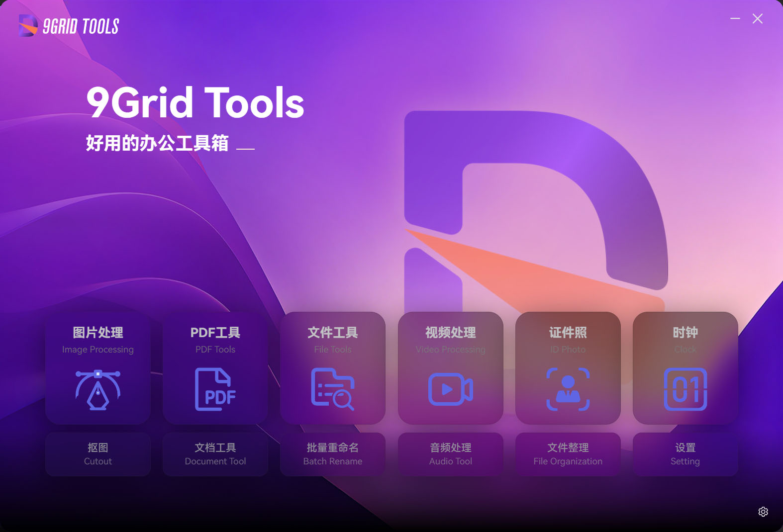The height and width of the screenshot is (532, 783).
Task: Select the 时钟 card title
Action: 685,333
